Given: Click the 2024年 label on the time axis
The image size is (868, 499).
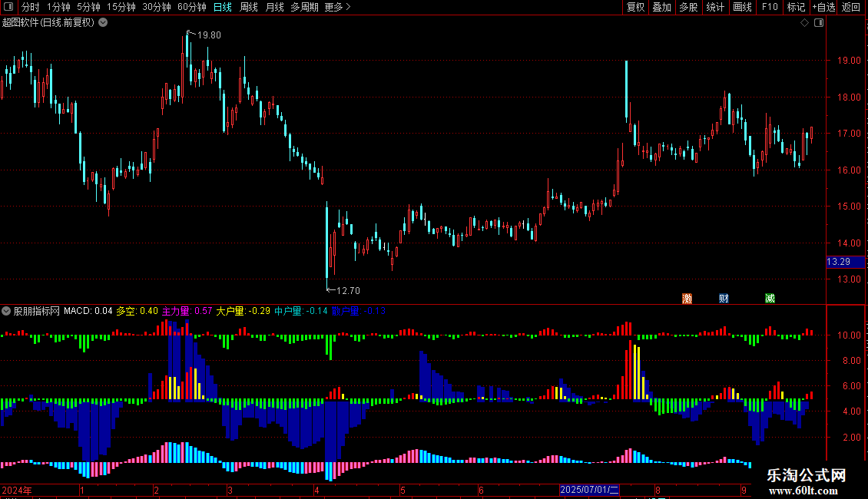Looking at the screenshot, I should click(17, 490).
